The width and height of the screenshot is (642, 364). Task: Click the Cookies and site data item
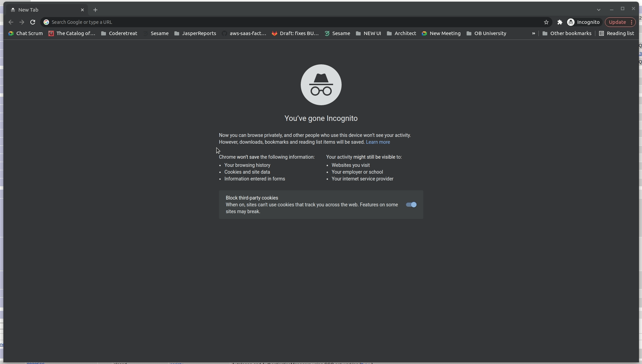click(x=247, y=172)
